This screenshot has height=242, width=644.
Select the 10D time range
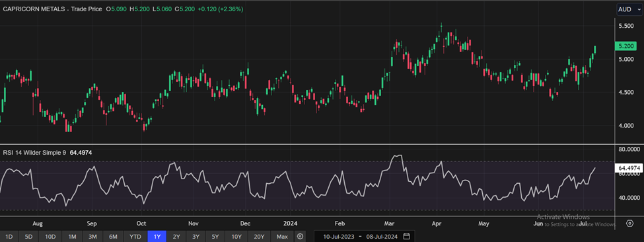50,237
